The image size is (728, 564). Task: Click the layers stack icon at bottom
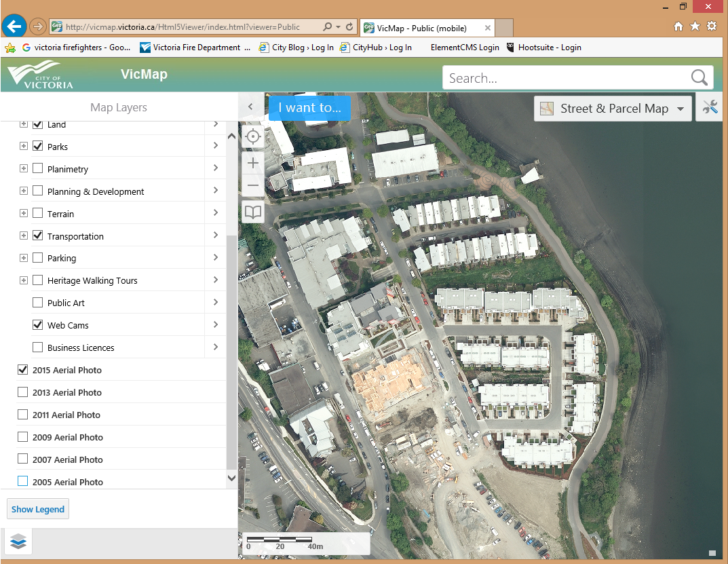point(18,541)
